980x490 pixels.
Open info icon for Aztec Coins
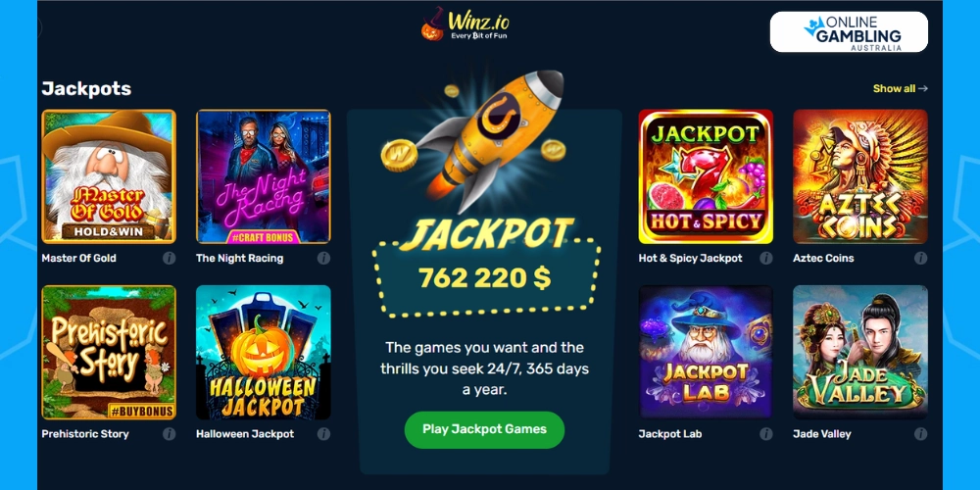point(920,258)
